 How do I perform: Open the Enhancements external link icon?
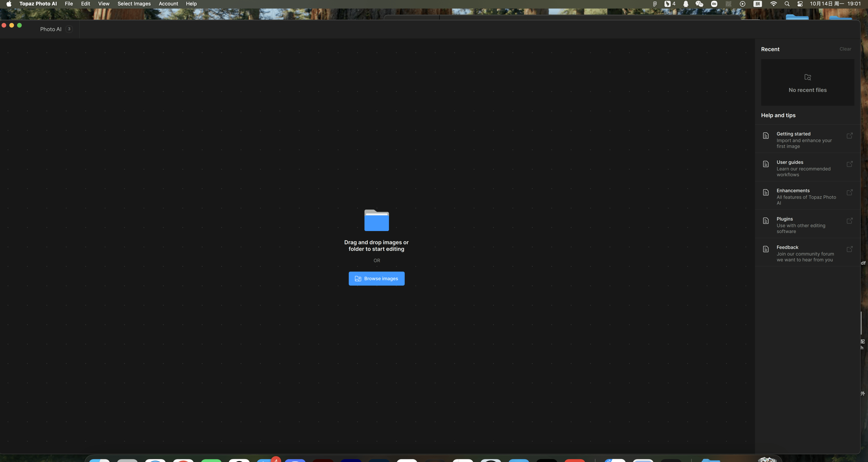tap(849, 192)
